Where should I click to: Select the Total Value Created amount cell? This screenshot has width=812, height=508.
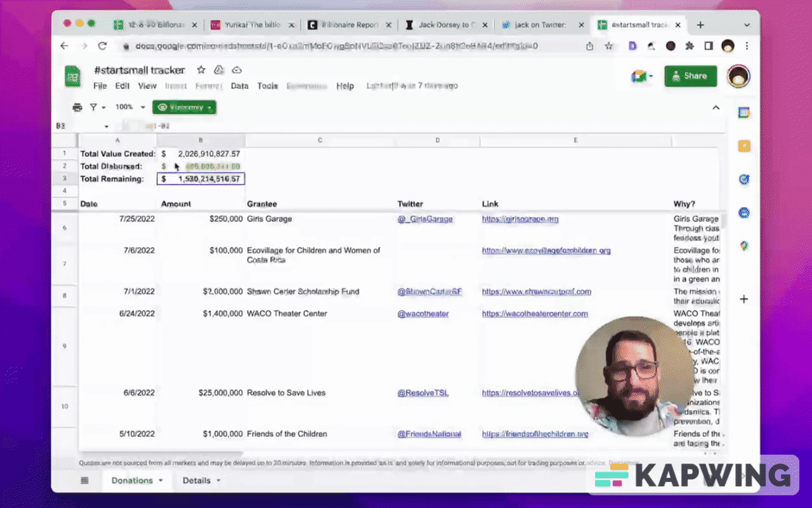pos(200,154)
